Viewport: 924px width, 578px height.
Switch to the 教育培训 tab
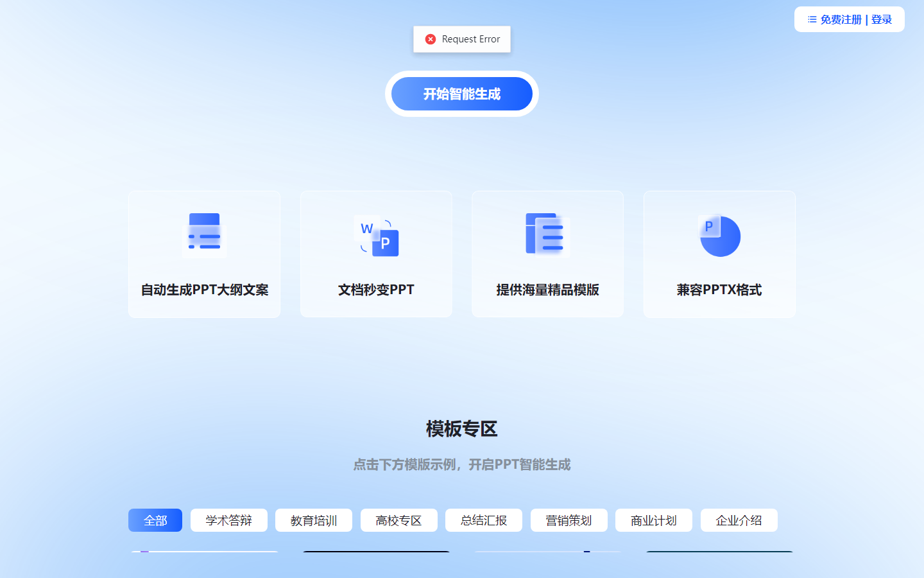314,520
